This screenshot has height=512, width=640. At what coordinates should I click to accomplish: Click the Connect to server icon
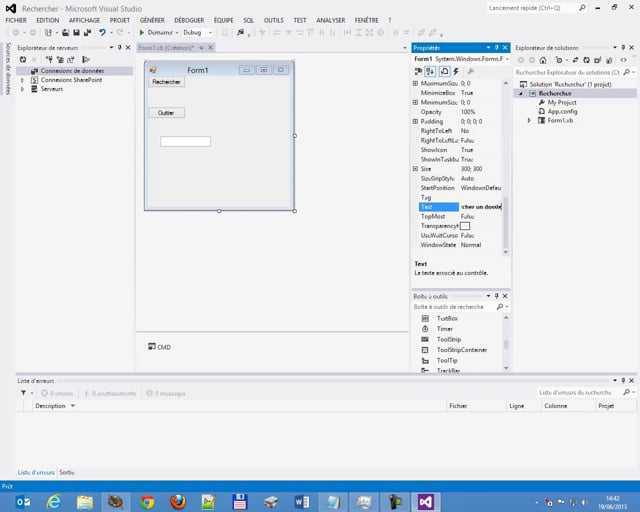pyautogui.click(x=60, y=60)
